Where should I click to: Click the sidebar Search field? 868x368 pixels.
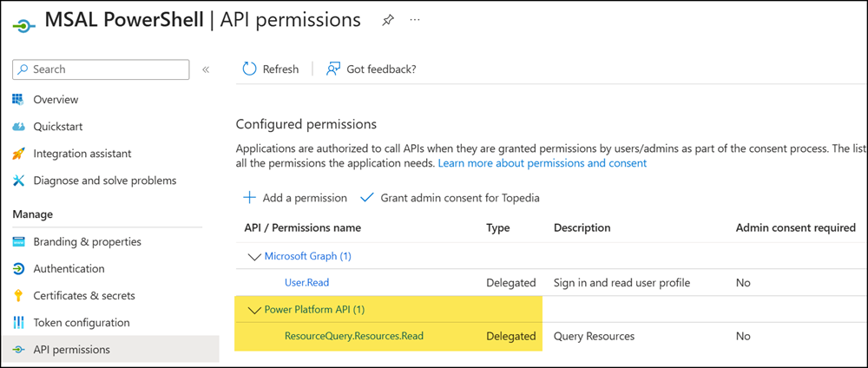101,69
